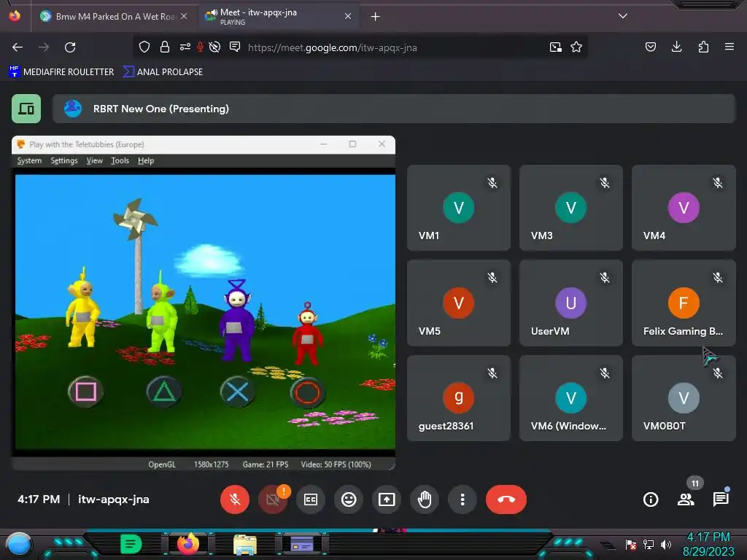Click the volume speaker tray icon
Image resolution: width=747 pixels, height=560 pixels.
click(665, 545)
